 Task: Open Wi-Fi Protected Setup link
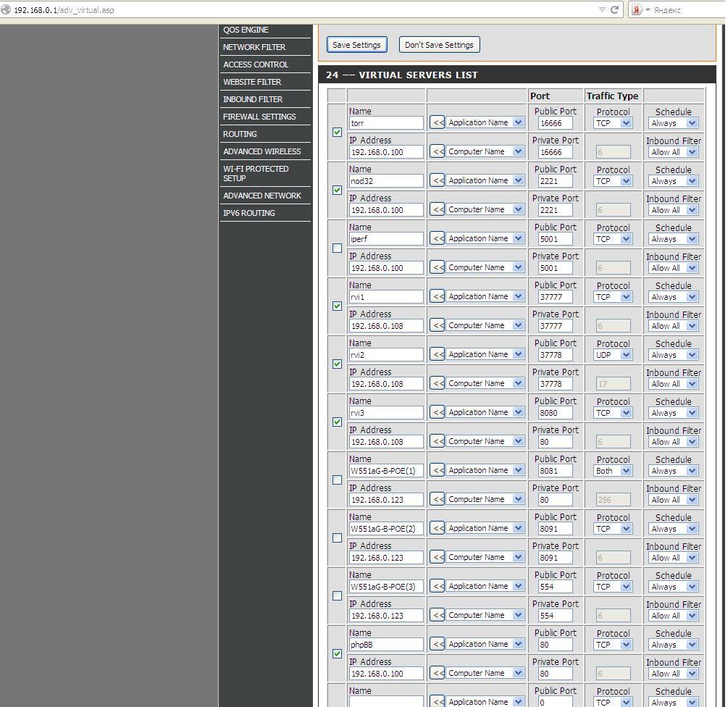[266, 173]
